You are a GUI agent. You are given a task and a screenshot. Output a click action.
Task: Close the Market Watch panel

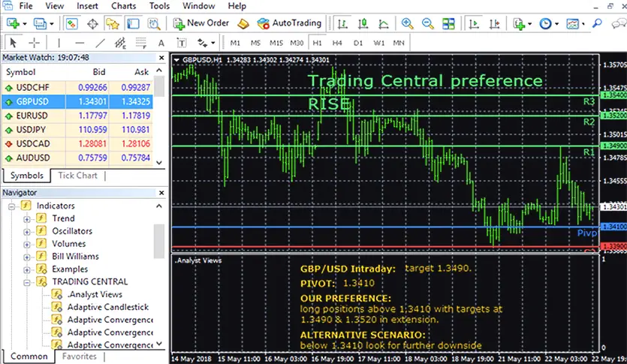161,58
